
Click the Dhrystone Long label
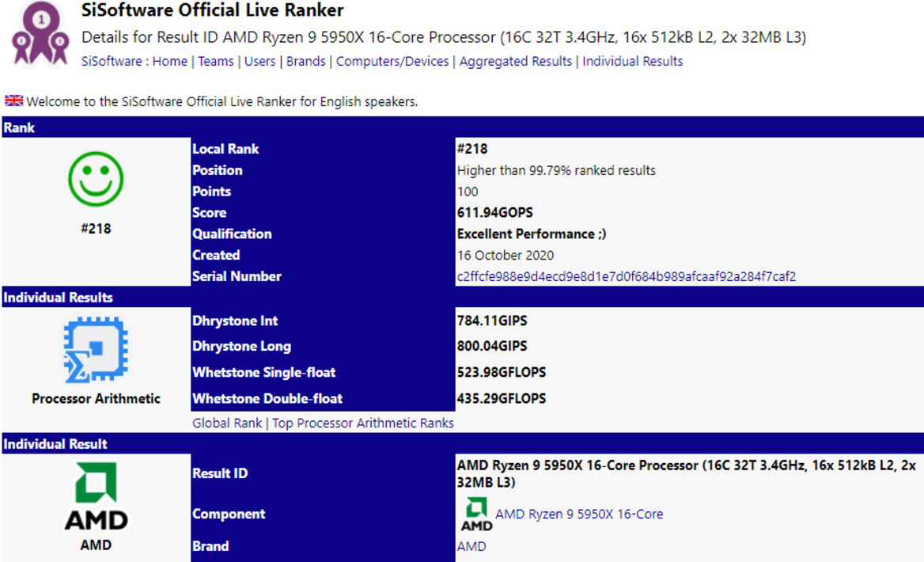(x=241, y=346)
